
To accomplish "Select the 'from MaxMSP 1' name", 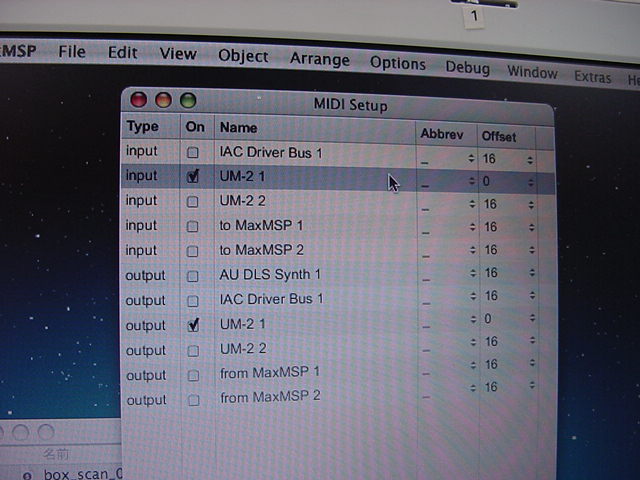I will pyautogui.click(x=270, y=373).
